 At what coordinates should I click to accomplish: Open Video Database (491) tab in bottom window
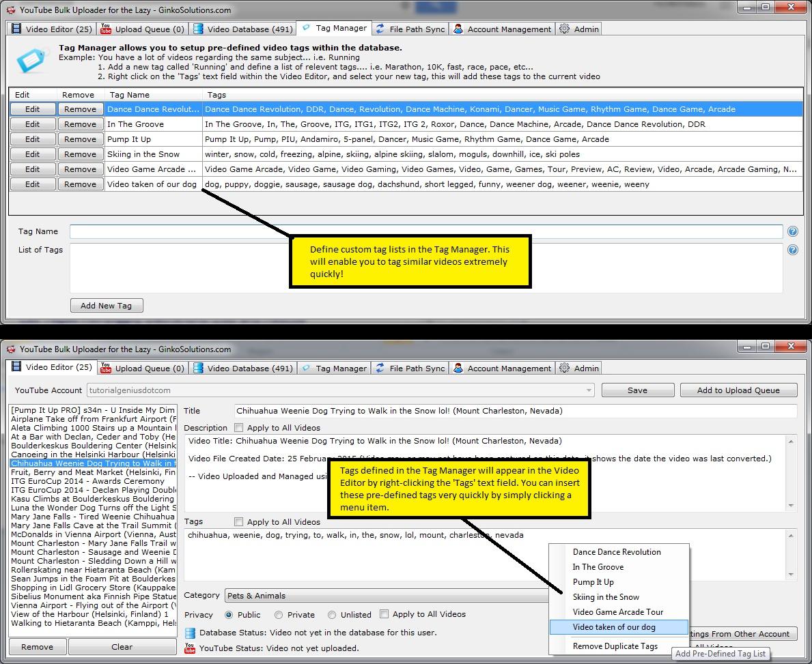point(243,368)
